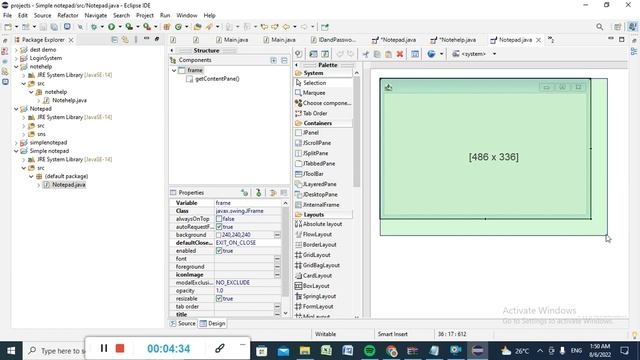
Task: Open Windows Start menu
Action: (11, 351)
